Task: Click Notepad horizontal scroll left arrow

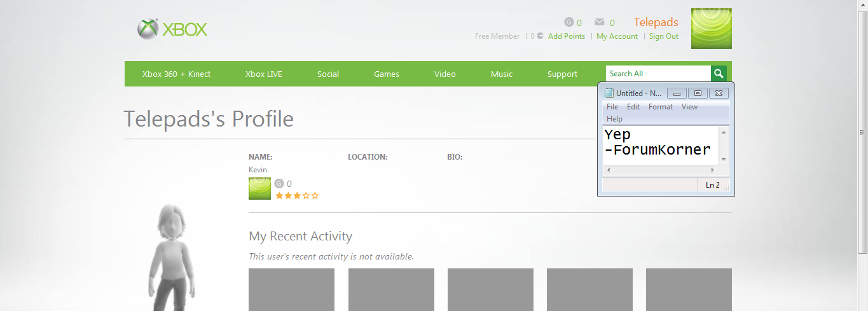Action: (608, 170)
